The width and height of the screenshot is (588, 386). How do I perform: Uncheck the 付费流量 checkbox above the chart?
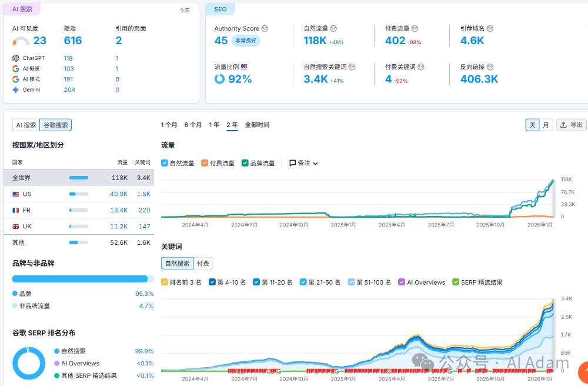(x=205, y=163)
